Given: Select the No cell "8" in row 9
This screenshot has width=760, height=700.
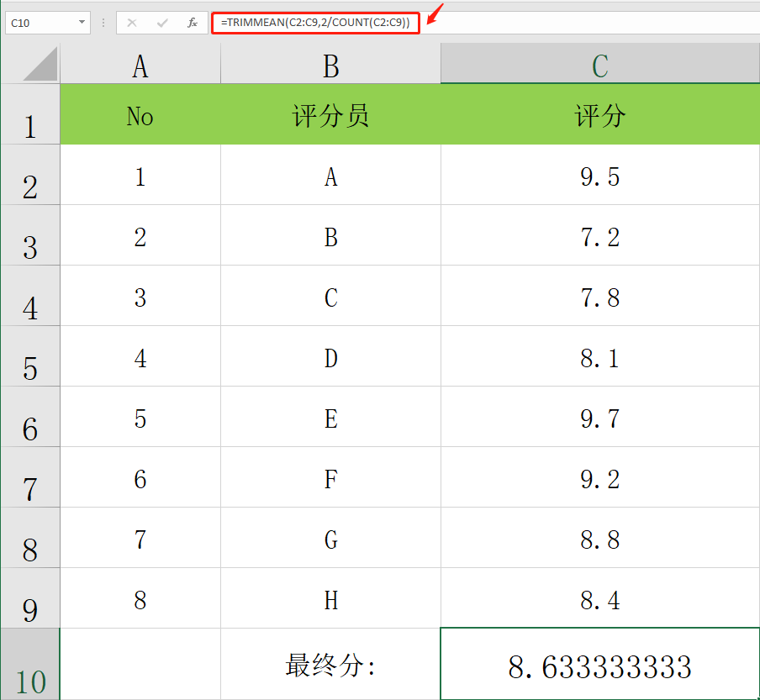Looking at the screenshot, I should 140,598.
